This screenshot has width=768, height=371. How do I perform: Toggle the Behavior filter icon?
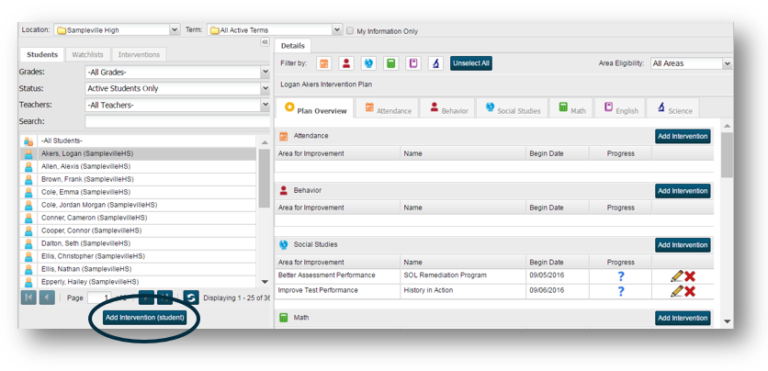pos(346,63)
